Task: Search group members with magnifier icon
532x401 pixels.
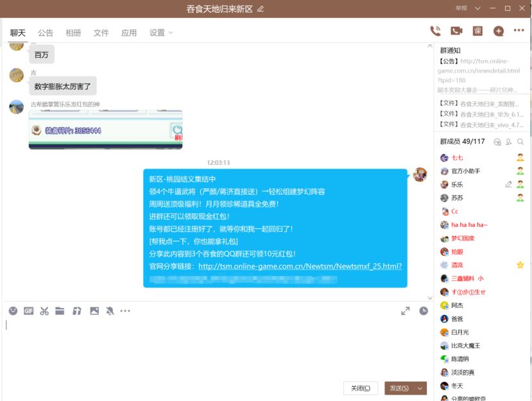Action: pos(520,142)
